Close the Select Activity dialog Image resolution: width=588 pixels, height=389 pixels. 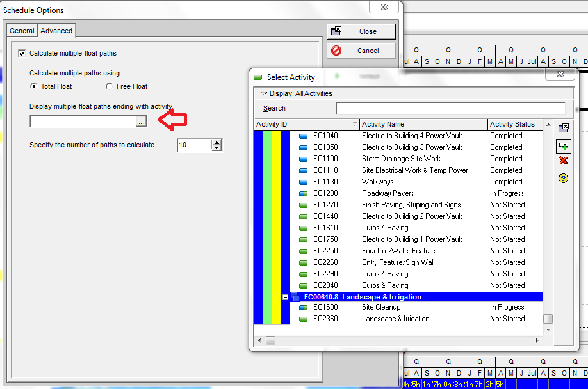560,74
